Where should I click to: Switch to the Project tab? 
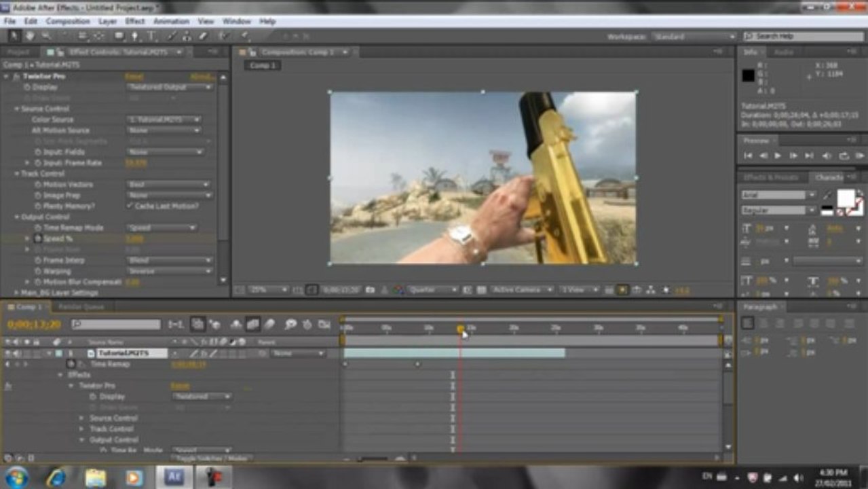coord(18,52)
